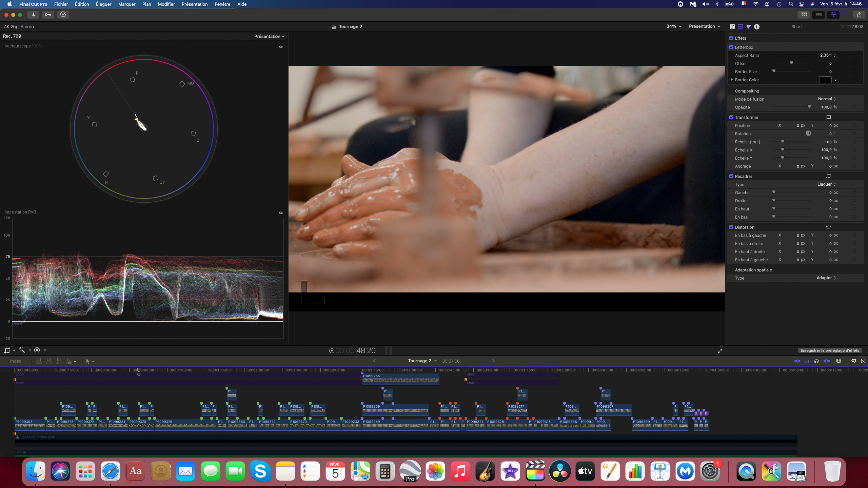Expand the Border Color disclosure triangle

[732, 80]
